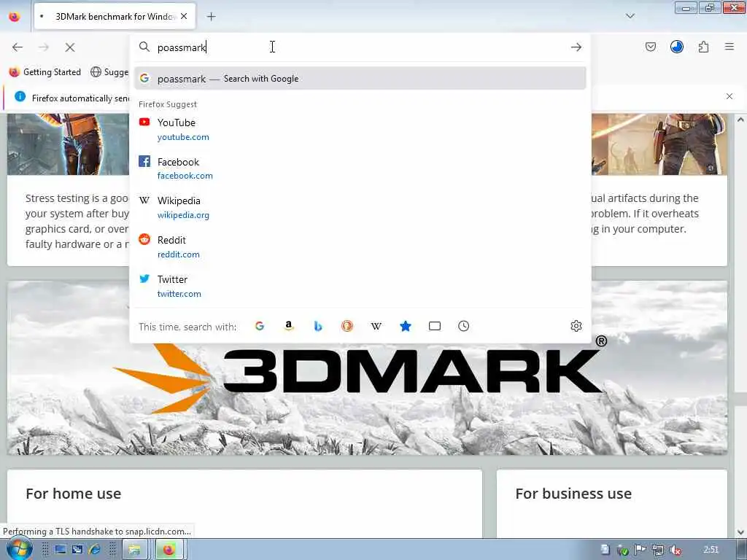Select Firefox in the Windows taskbar
747x560 pixels.
pyautogui.click(x=169, y=550)
